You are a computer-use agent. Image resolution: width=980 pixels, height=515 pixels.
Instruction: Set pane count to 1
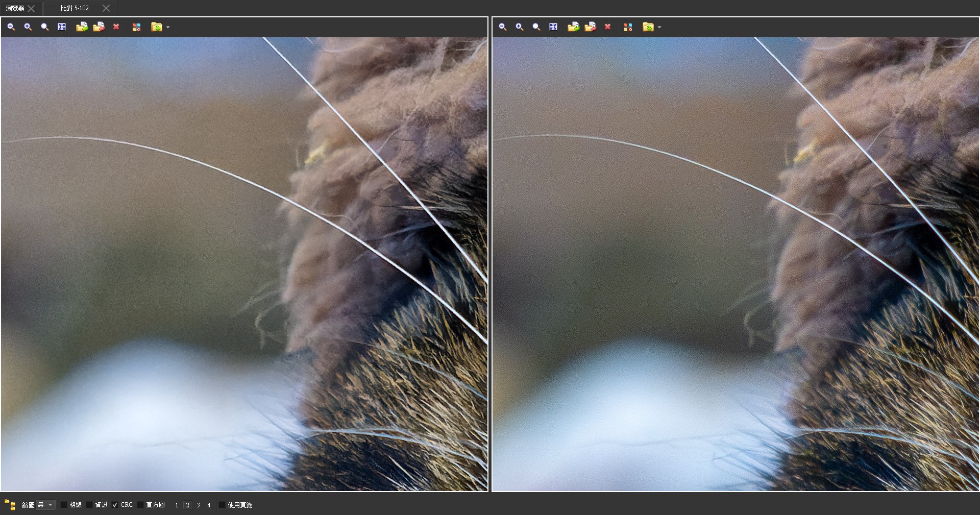pyautogui.click(x=177, y=505)
